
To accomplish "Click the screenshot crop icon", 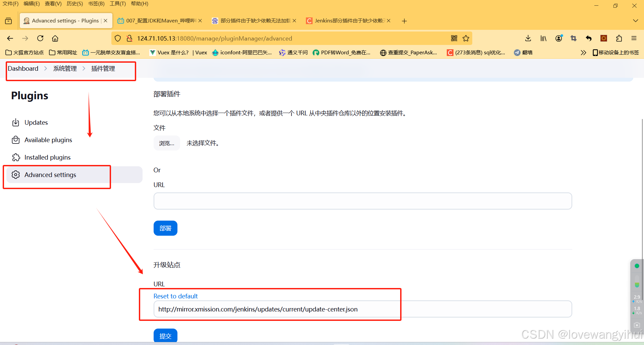I will [x=574, y=38].
